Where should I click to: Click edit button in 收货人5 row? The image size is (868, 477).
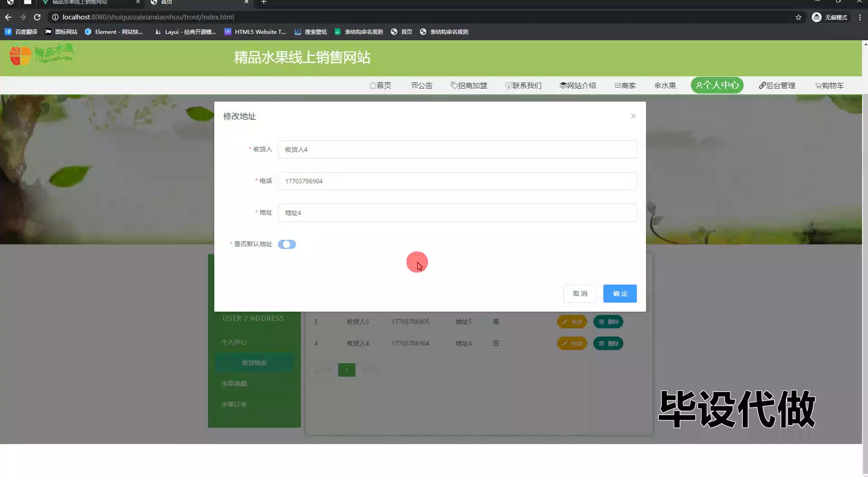(x=572, y=322)
